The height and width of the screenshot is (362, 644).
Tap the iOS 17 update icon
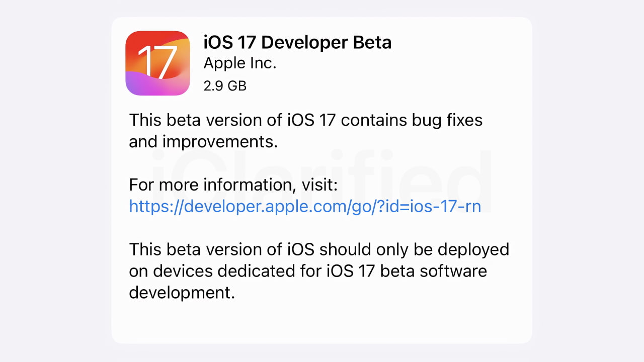tap(157, 63)
